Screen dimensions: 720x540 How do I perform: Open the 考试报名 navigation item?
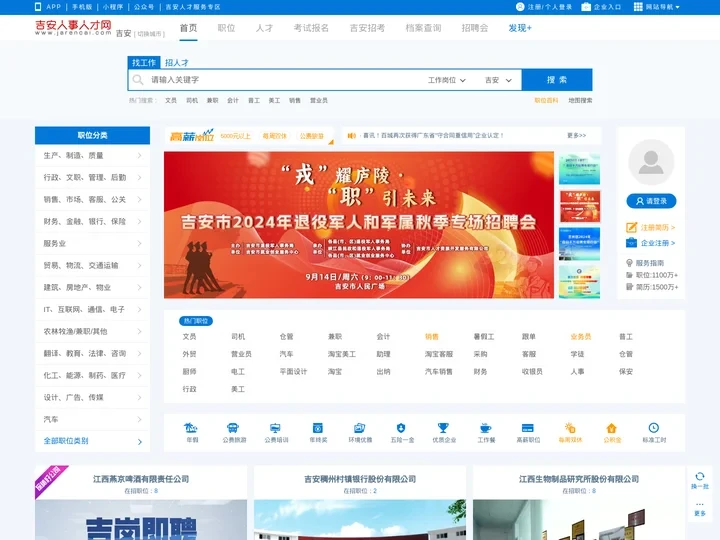coord(311,28)
